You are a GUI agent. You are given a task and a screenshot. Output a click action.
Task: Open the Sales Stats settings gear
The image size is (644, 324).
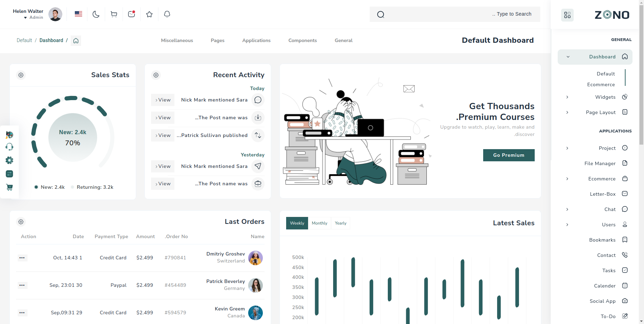pyautogui.click(x=21, y=75)
